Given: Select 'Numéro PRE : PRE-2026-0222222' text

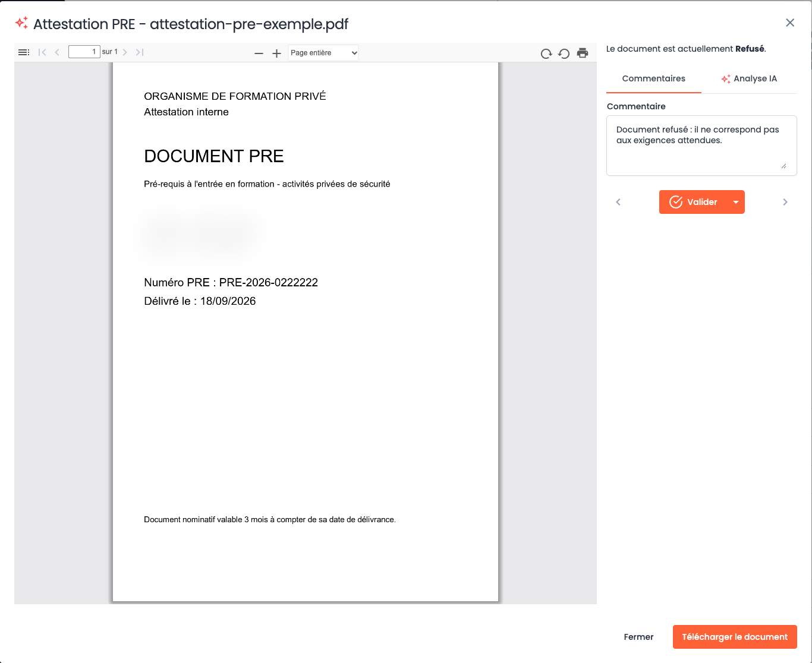Looking at the screenshot, I should pos(231,282).
